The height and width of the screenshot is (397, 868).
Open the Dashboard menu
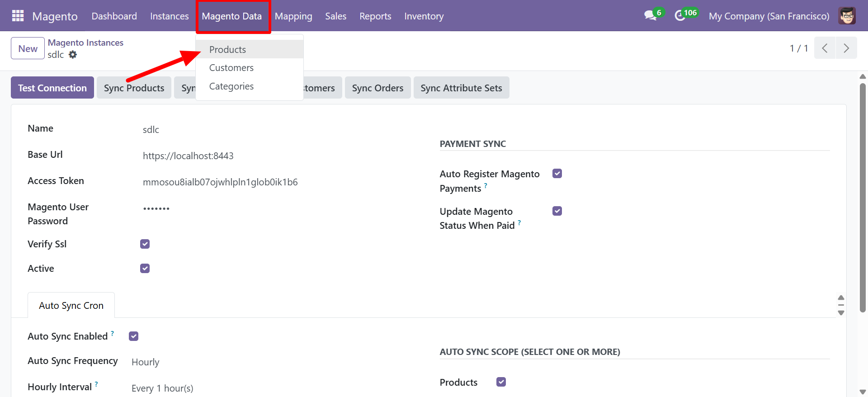[x=114, y=16]
